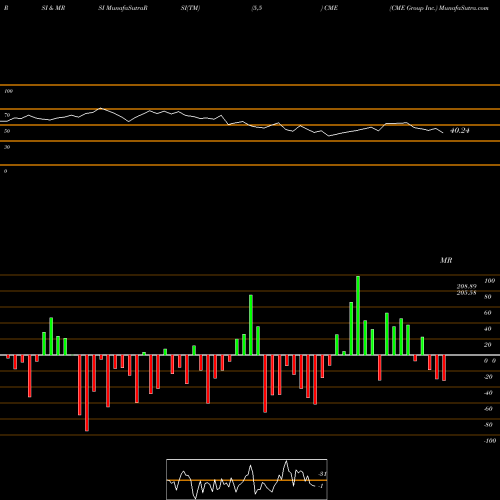Click the -31 value in mini chart
Image resolution: width=500 pixels, height=500 pixels.
(322, 474)
